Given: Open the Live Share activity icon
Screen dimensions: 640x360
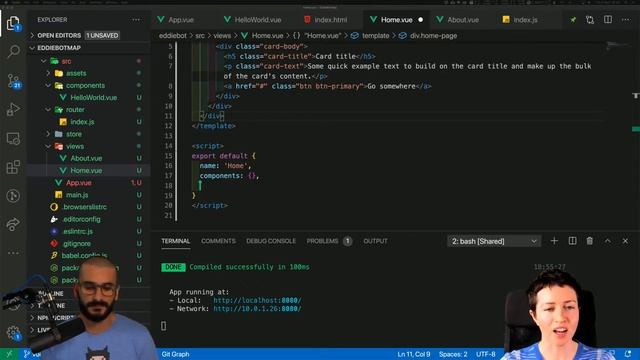Looking at the screenshot, I should coord(13,224).
